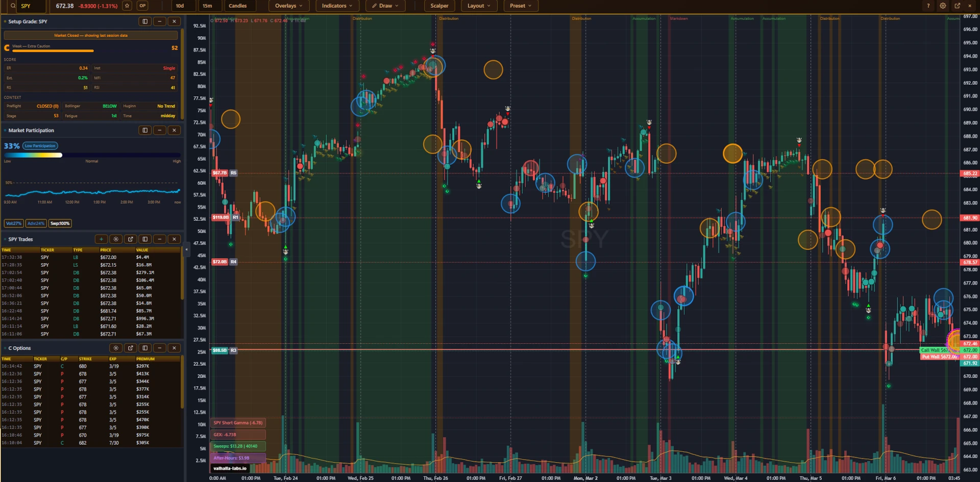The width and height of the screenshot is (980, 482).
Task: Click the pop-out icon on SPY Trades panel
Action: click(x=131, y=239)
